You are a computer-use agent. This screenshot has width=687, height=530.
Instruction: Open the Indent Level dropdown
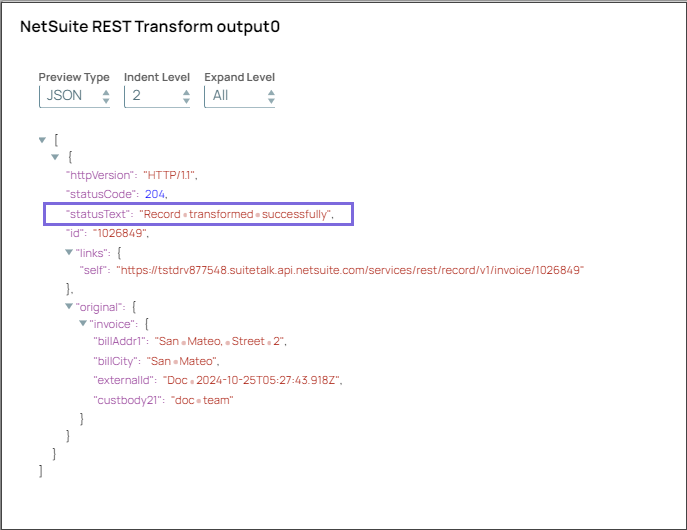click(x=157, y=96)
